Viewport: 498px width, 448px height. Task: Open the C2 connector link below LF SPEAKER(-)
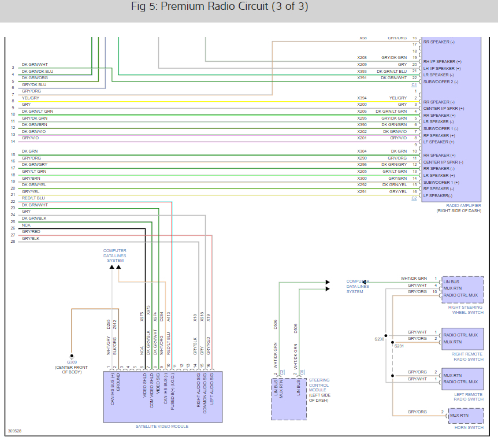(414, 198)
